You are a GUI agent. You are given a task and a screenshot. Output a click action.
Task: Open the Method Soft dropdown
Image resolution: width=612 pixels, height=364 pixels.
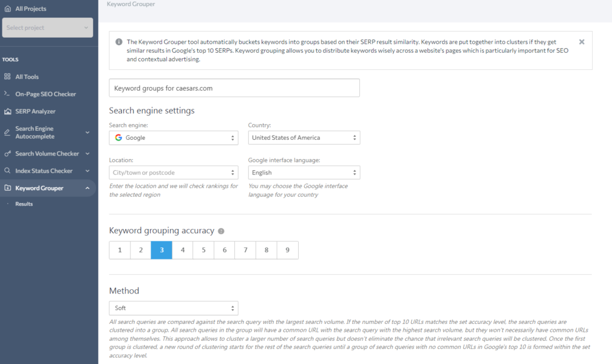coord(173,308)
